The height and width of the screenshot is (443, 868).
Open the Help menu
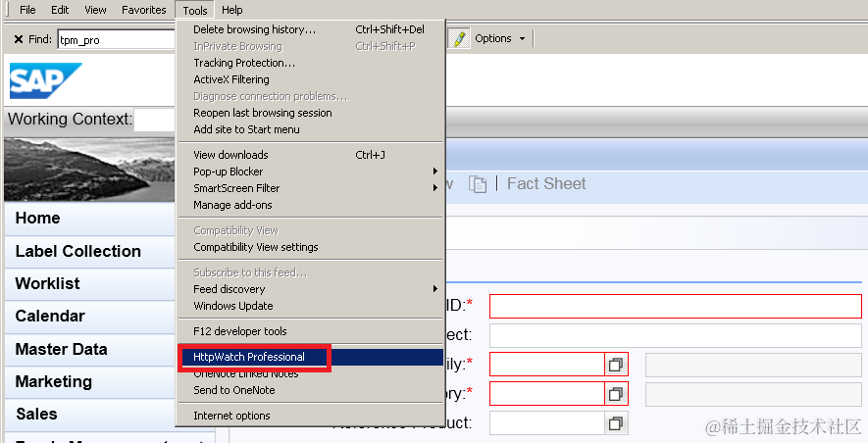coord(231,10)
